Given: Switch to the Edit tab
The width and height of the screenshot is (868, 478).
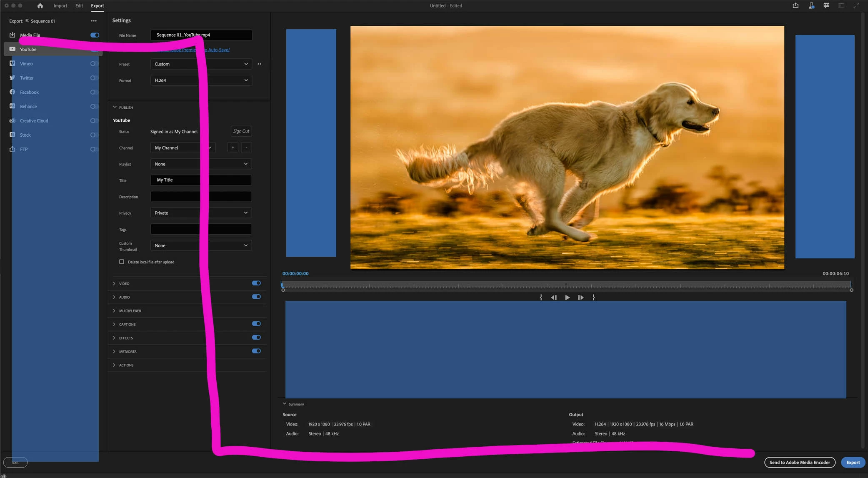Looking at the screenshot, I should (79, 6).
